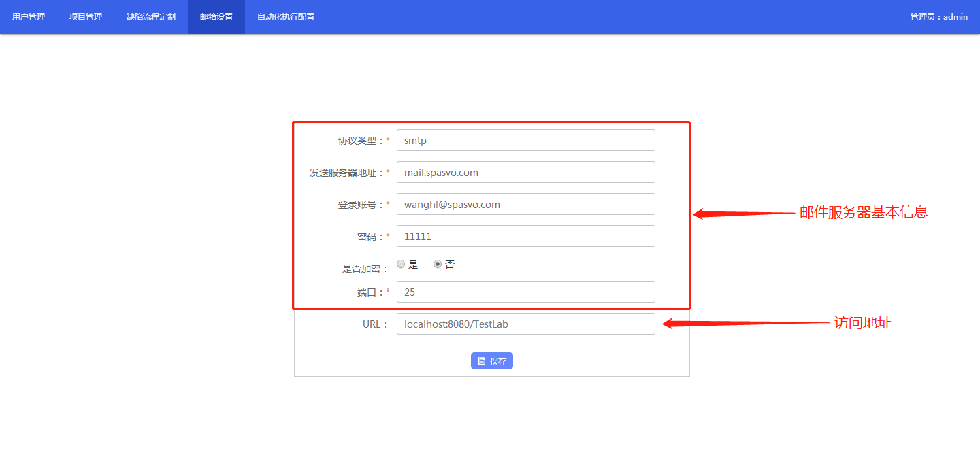Open the 用户管理 tab
This screenshot has width=980, height=474.
[x=29, y=17]
